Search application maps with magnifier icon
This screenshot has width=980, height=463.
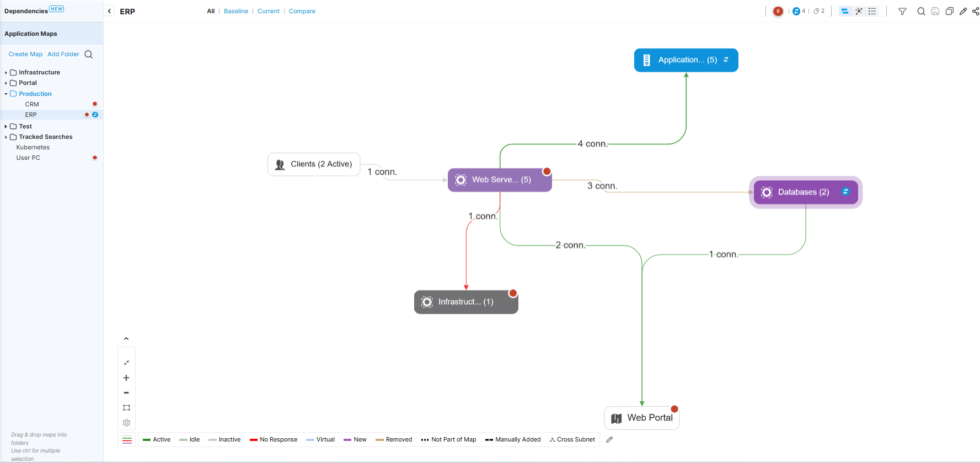coord(88,54)
